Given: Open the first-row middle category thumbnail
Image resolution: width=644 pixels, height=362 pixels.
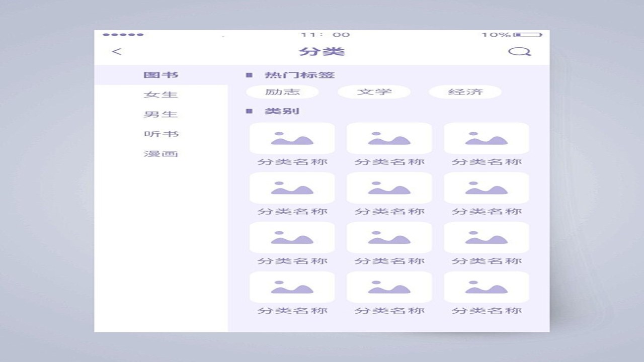Looking at the screenshot, I should (x=389, y=138).
